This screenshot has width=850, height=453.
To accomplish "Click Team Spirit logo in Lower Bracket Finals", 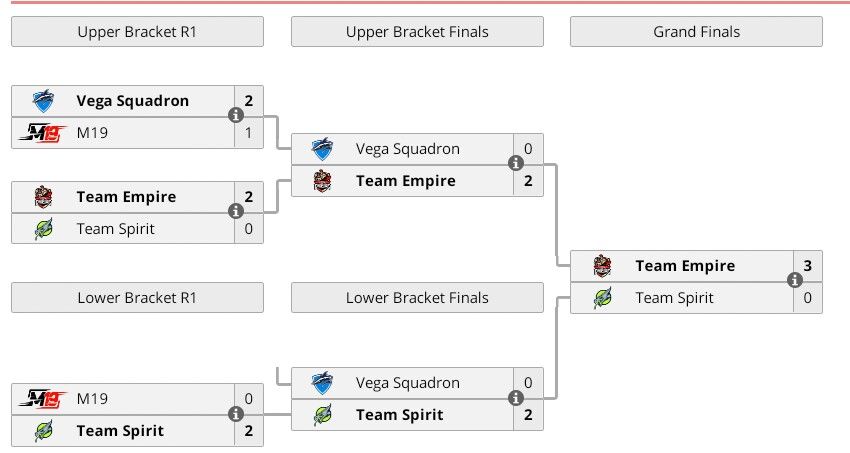I will [322, 415].
